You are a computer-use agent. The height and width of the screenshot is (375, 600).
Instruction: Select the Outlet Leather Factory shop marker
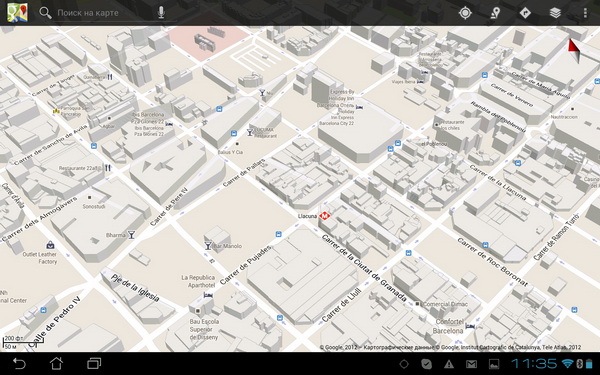point(50,245)
